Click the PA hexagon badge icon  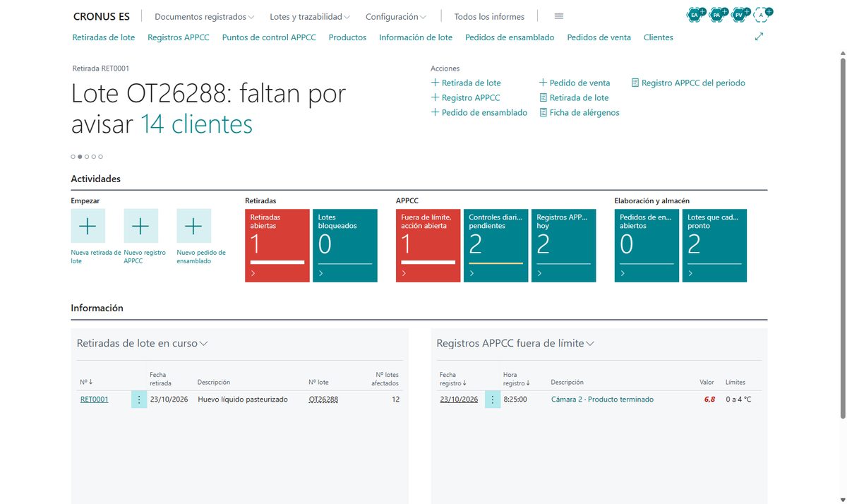click(x=716, y=15)
